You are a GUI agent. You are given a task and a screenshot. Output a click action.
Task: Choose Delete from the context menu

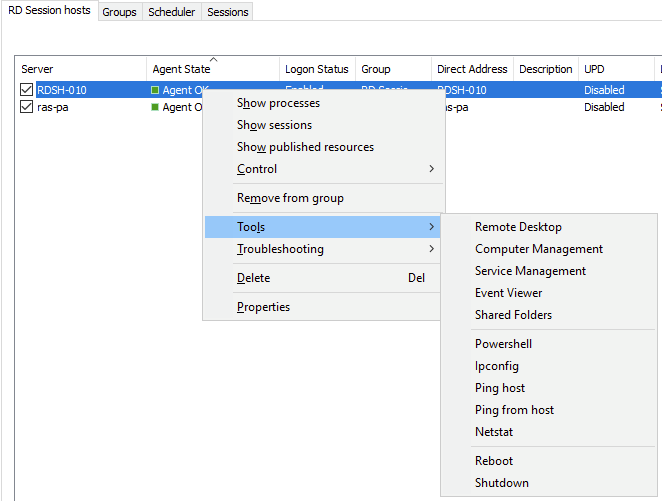pyautogui.click(x=323, y=278)
